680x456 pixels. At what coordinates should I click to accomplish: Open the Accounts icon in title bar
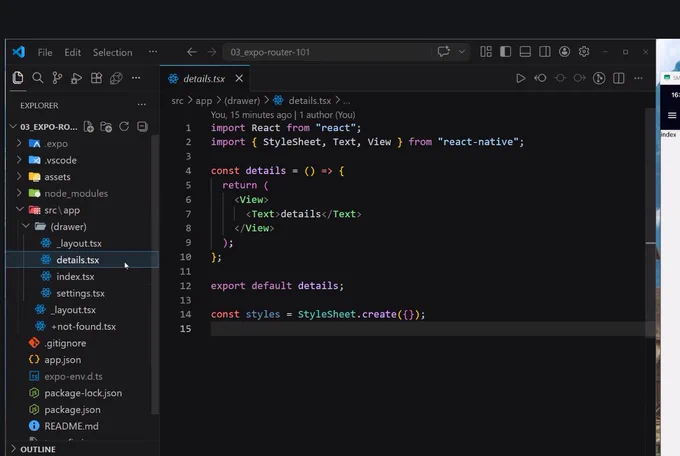click(564, 52)
